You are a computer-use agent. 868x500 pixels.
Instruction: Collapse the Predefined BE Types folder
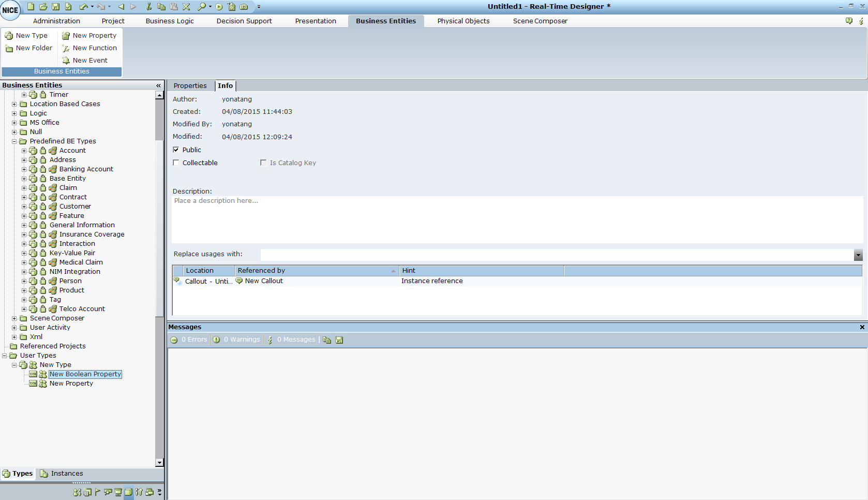click(x=14, y=141)
